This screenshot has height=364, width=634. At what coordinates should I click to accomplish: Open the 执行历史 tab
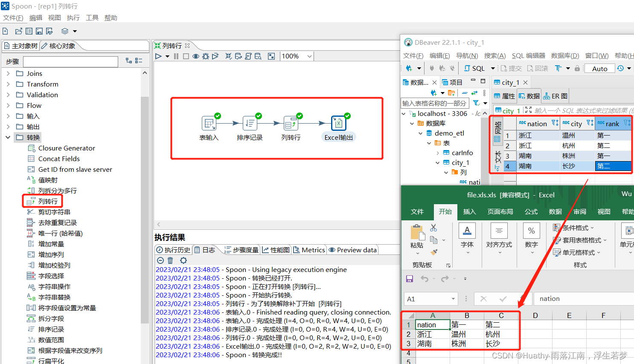pyautogui.click(x=173, y=250)
